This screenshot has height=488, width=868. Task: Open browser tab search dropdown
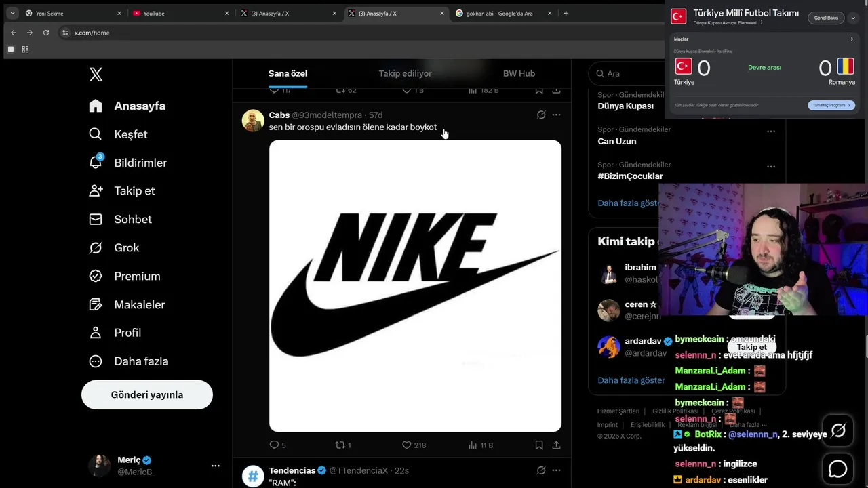12,13
